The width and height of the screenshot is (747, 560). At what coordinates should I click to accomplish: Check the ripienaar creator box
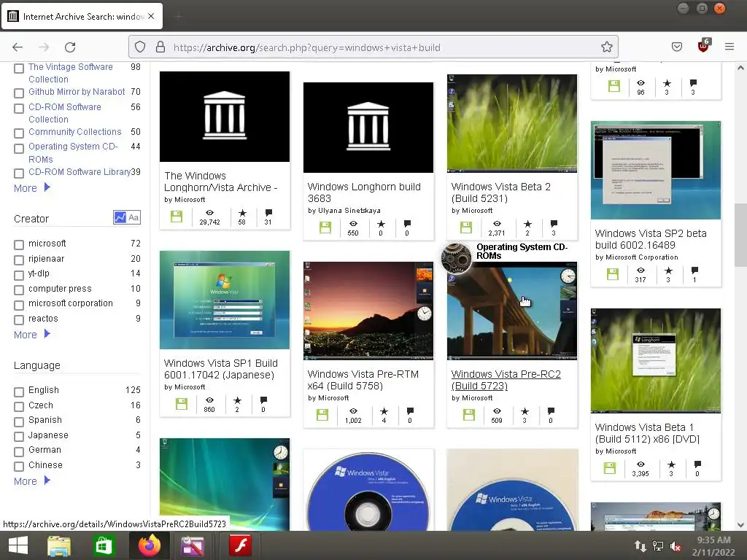tap(18, 260)
